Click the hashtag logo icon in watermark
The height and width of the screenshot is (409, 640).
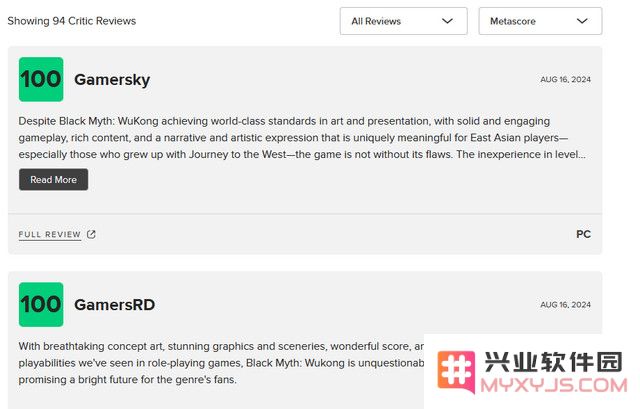tap(456, 371)
